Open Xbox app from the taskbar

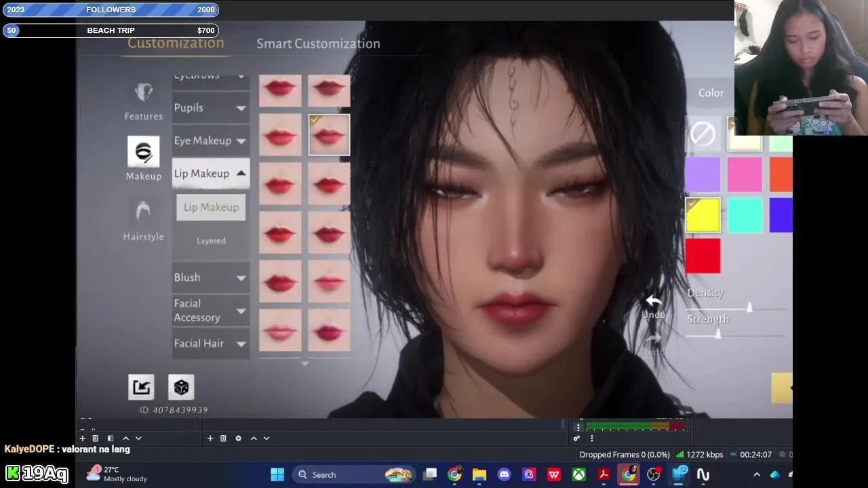point(578,474)
